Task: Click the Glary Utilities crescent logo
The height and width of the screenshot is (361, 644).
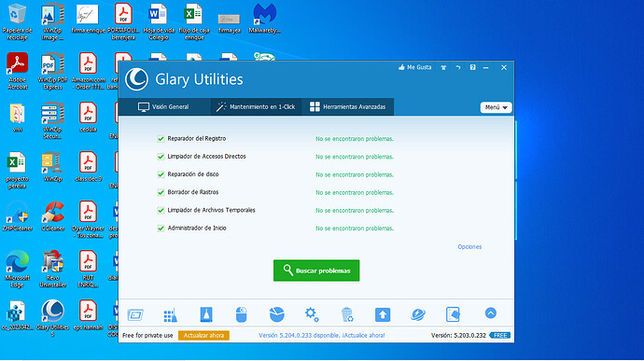Action: [137, 79]
